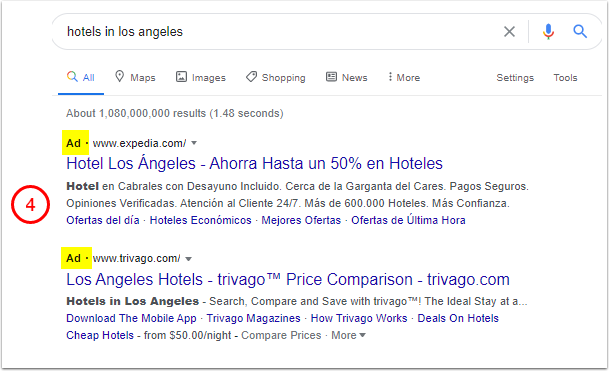Click the Images tab picture icon
The image size is (609, 371).
click(x=181, y=77)
